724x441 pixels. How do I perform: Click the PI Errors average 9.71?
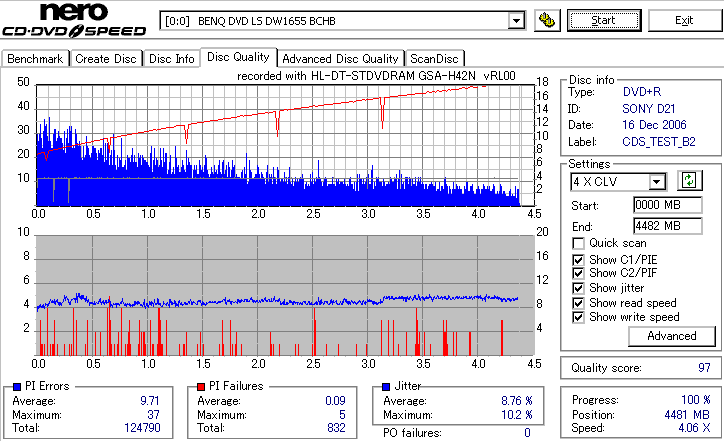click(150, 401)
